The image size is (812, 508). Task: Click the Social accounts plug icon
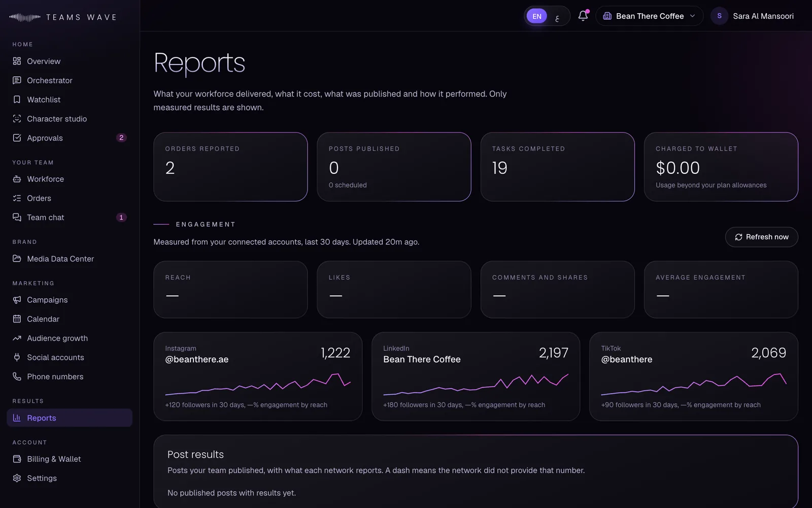point(17,357)
